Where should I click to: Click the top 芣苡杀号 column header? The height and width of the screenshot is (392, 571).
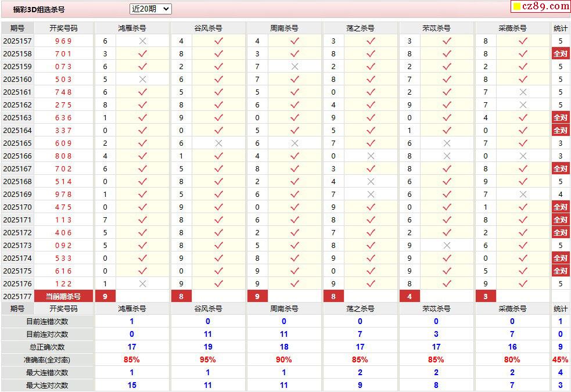point(437,28)
